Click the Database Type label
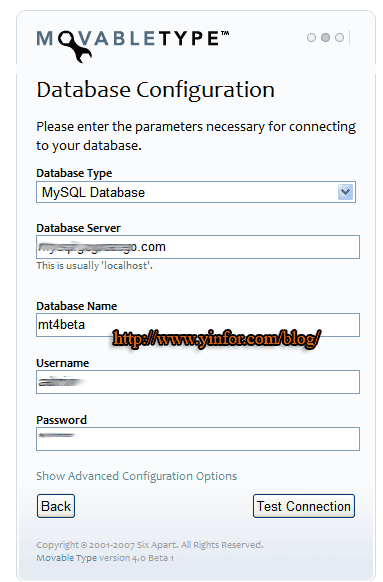 (74, 173)
